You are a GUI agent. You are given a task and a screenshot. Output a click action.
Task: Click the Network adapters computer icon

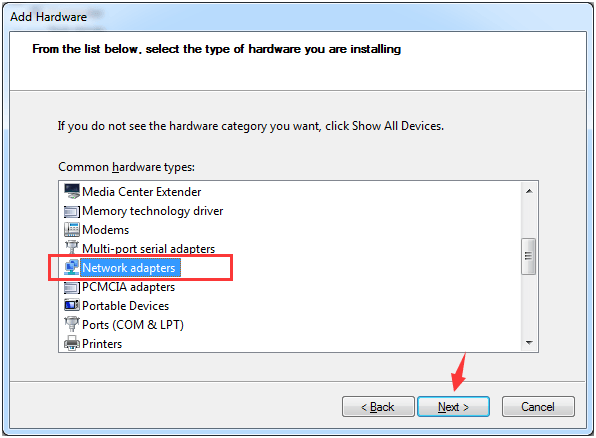pyautogui.click(x=72, y=267)
